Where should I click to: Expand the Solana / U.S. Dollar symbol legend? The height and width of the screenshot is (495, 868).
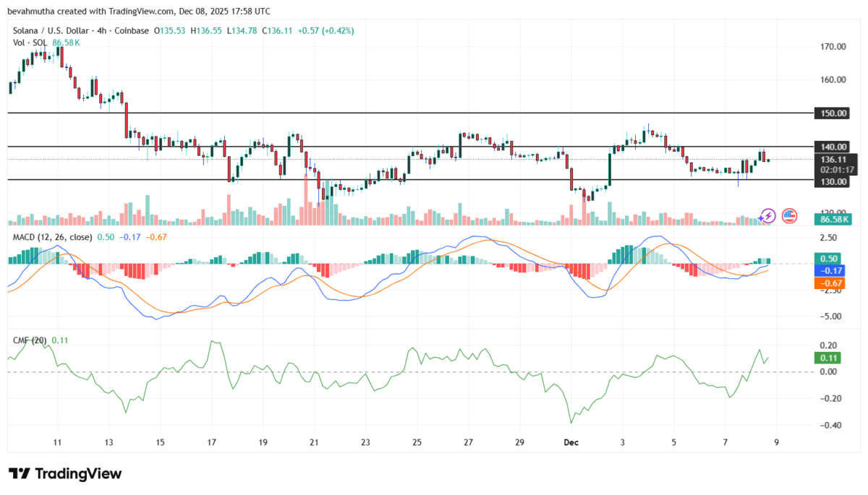[x=52, y=30]
